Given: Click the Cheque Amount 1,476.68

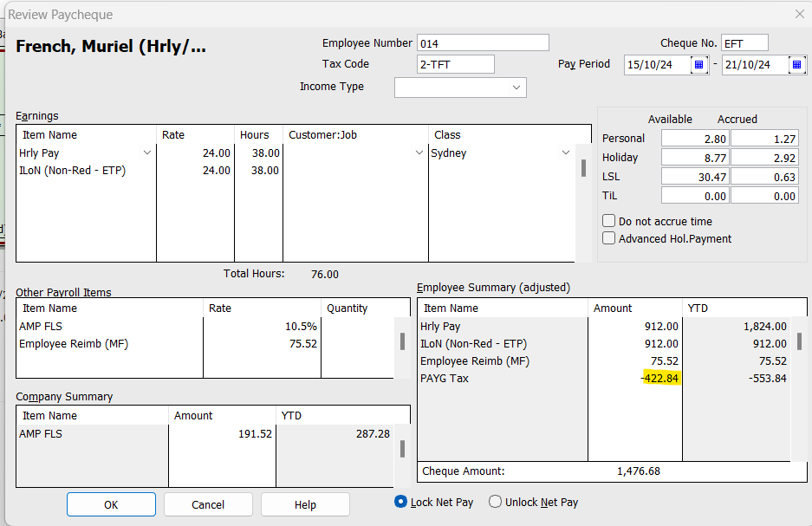Looking at the screenshot, I should point(639,471).
